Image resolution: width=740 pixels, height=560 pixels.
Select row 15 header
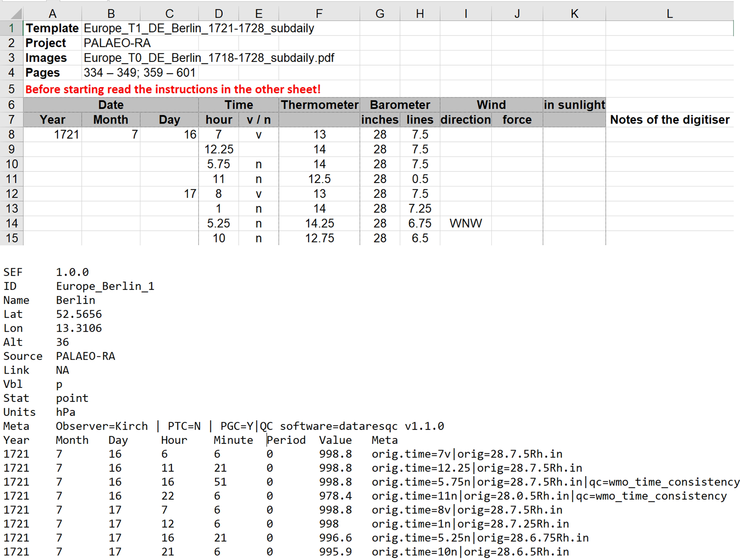click(x=11, y=238)
